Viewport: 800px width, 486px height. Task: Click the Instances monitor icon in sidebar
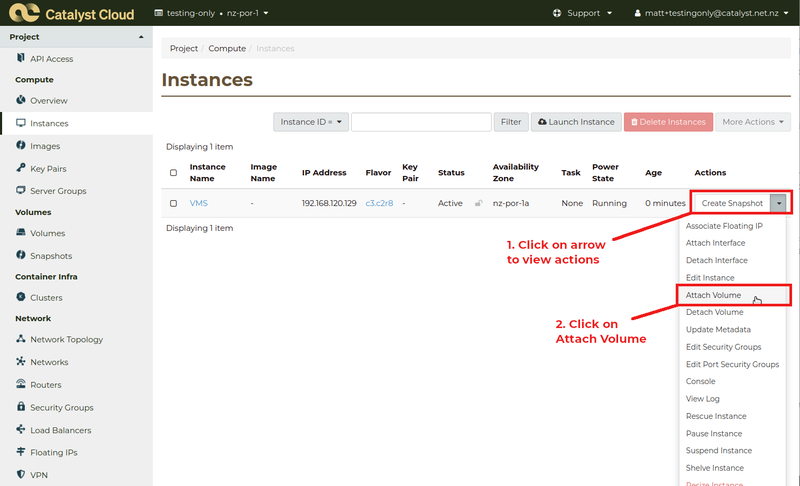pyautogui.click(x=20, y=123)
